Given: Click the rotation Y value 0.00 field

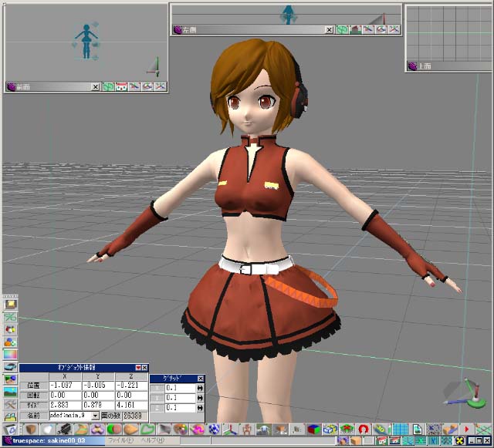Looking at the screenshot, I should click(x=98, y=395).
